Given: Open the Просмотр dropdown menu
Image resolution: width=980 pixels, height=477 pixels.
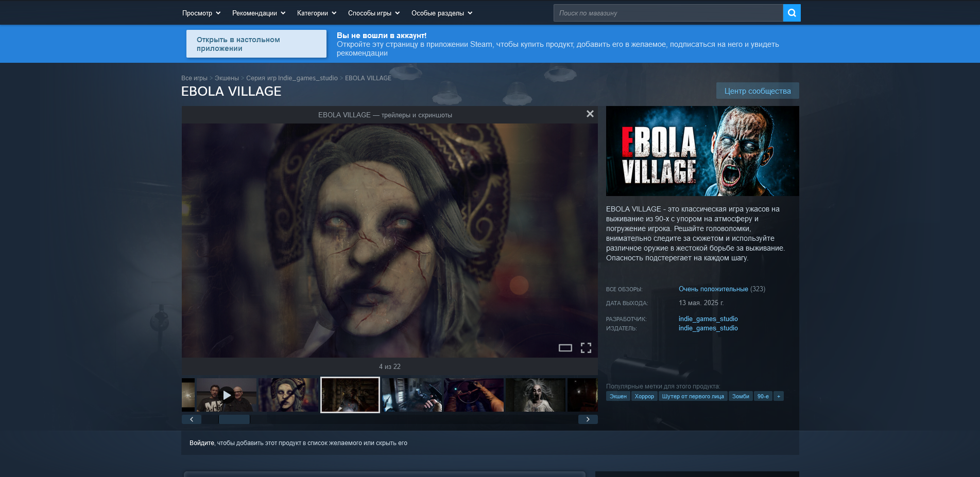Looking at the screenshot, I should click(x=201, y=13).
